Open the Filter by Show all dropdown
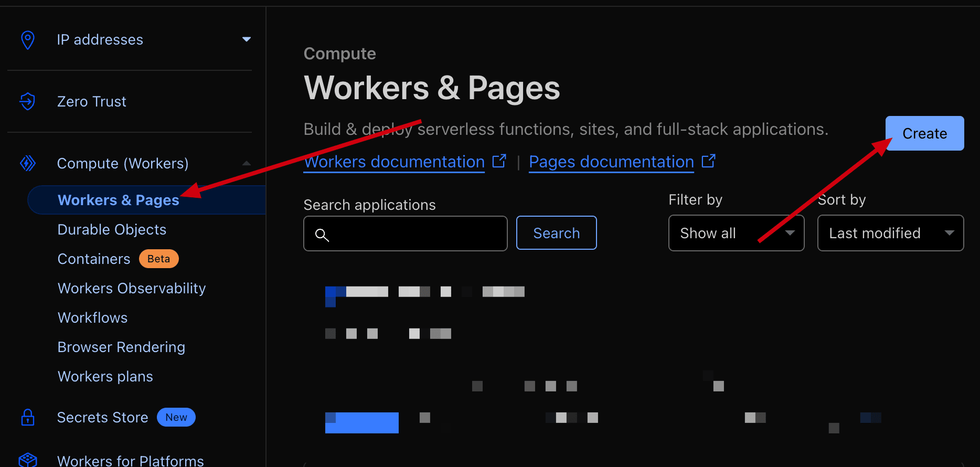 [x=736, y=233]
